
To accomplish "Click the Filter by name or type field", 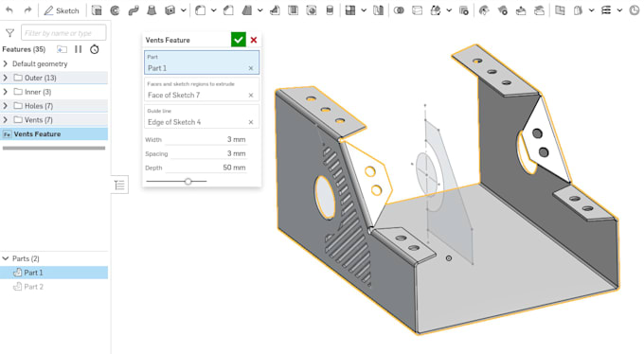I will pyautogui.click(x=63, y=33).
